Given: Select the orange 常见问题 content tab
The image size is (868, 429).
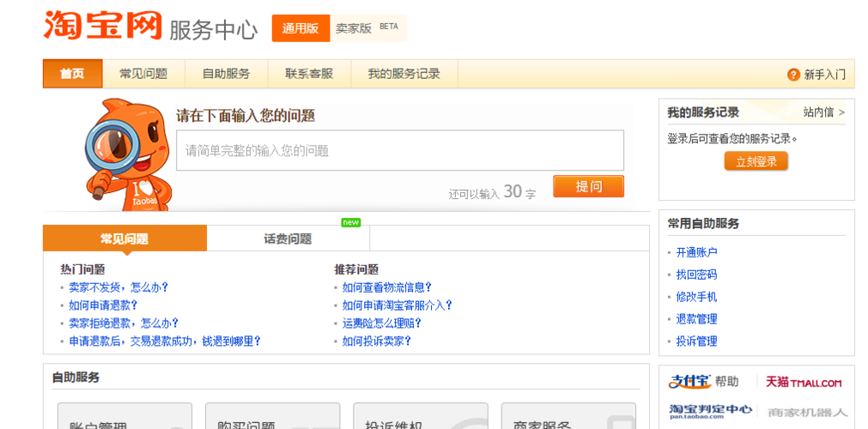Looking at the screenshot, I should click(x=124, y=239).
